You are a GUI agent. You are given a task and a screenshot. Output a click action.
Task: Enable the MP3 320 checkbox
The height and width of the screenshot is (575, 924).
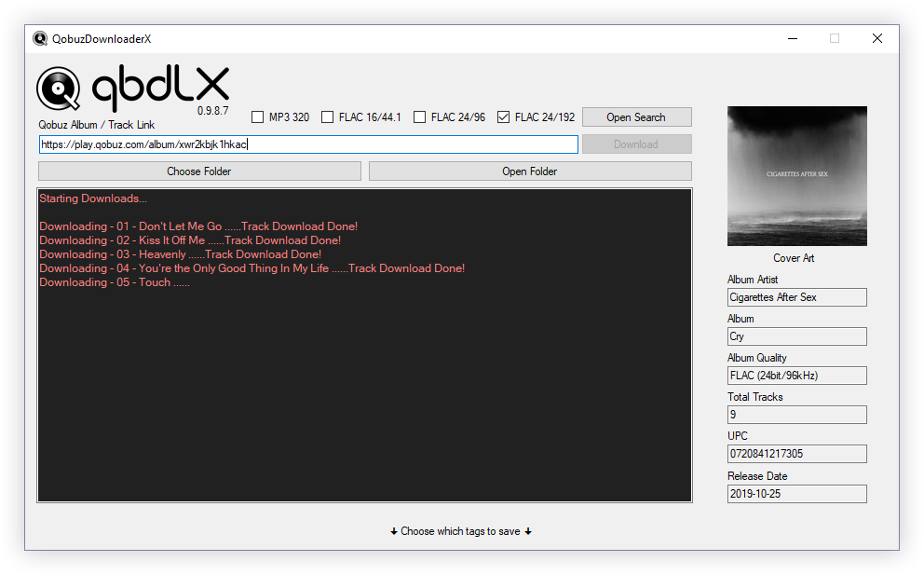point(258,117)
